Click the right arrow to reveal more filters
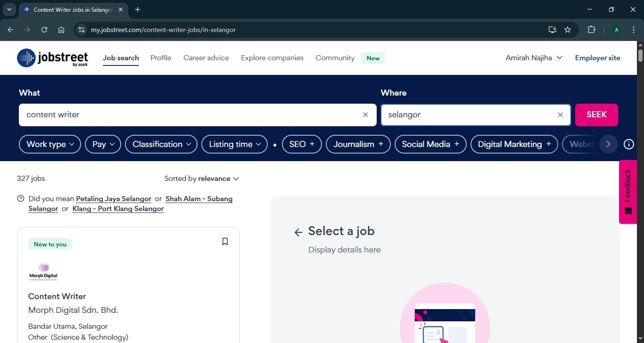The width and height of the screenshot is (644, 343). point(608,144)
